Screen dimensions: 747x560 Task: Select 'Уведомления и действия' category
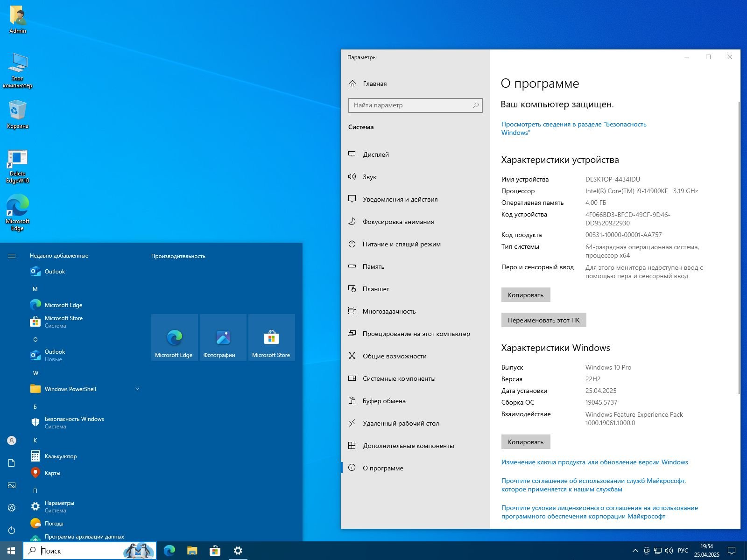click(415, 199)
